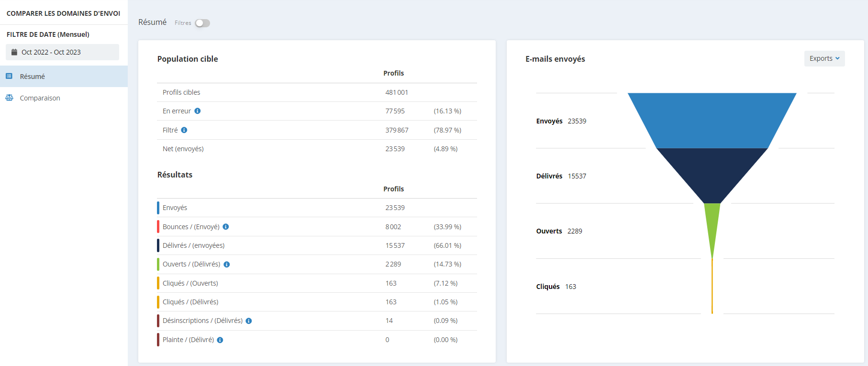
Task: Click info icon next to Filtré
Action: pos(184,130)
